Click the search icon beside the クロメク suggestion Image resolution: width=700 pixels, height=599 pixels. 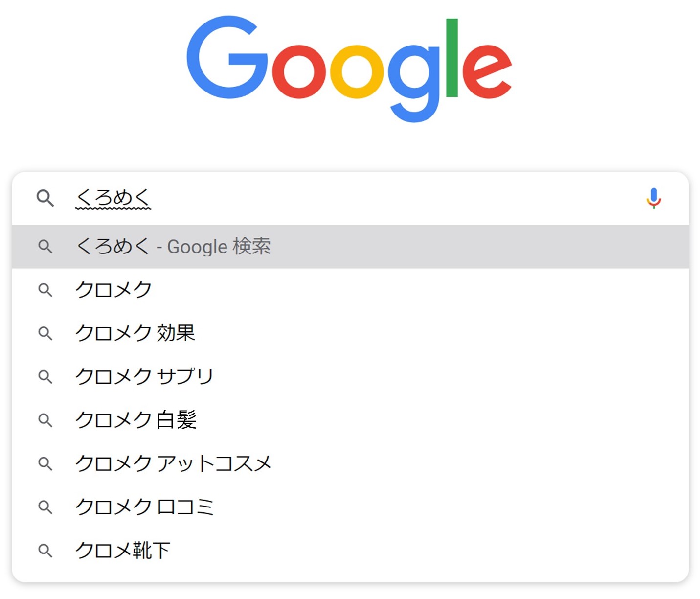click(45, 290)
